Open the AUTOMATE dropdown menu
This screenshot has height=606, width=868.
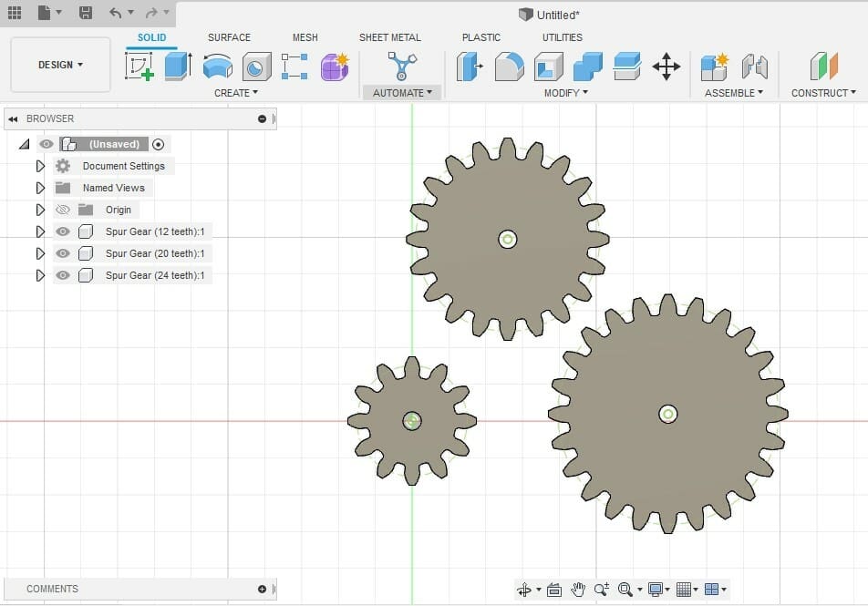point(402,93)
